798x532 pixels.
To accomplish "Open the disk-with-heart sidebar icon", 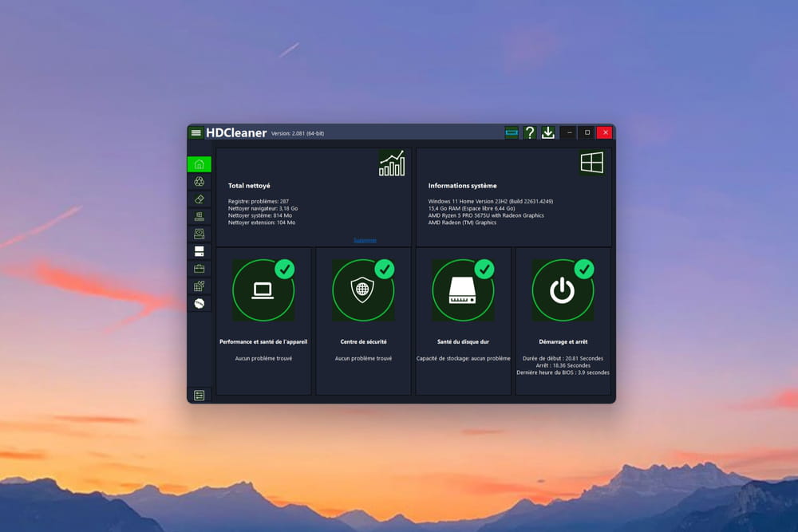I will [199, 234].
